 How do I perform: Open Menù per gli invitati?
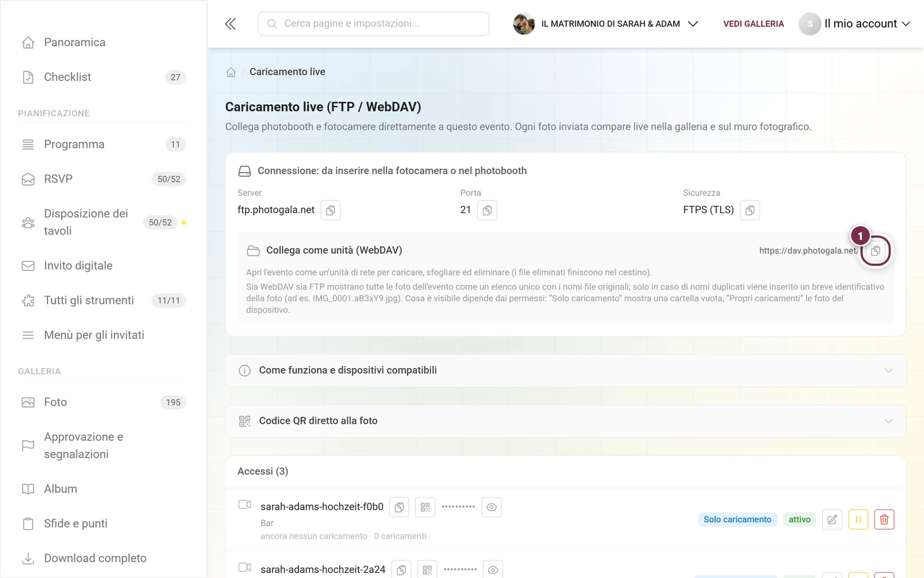103,335
